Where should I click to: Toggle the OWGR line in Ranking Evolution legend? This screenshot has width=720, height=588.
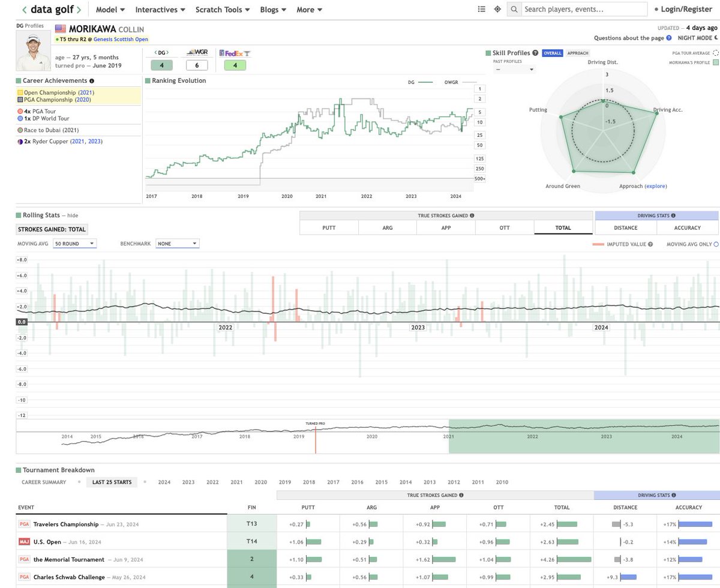point(460,82)
